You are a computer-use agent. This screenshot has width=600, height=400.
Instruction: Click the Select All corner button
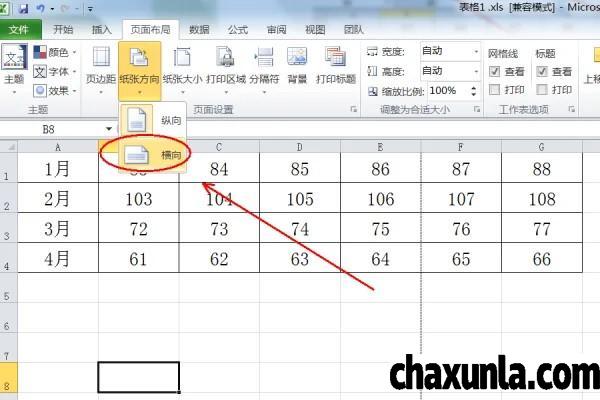[9, 147]
